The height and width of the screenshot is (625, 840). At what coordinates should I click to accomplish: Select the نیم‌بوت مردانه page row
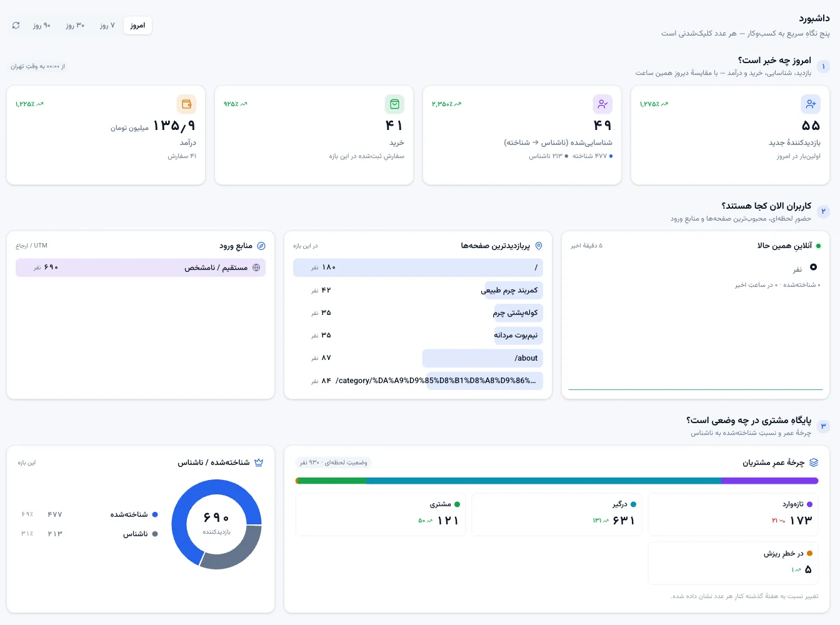click(418, 335)
